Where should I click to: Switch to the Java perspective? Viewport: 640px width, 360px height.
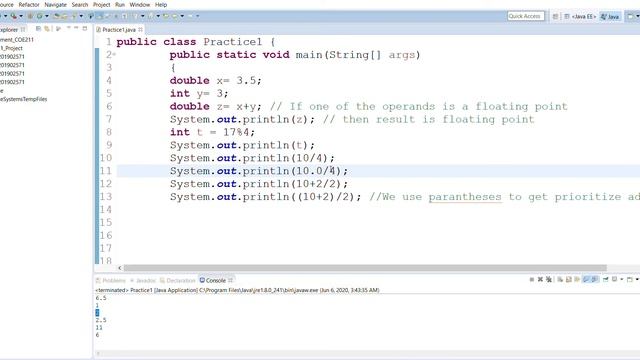[x=610, y=16]
